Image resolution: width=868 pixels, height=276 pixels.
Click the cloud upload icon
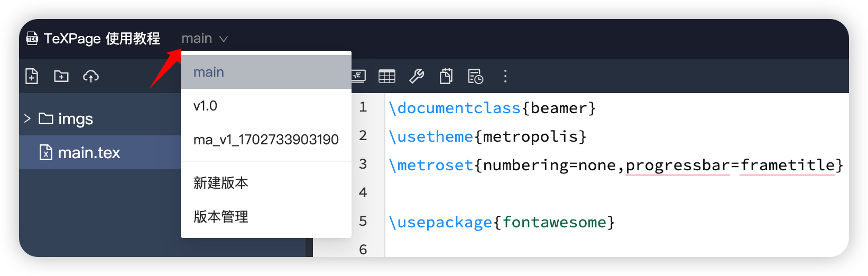91,77
